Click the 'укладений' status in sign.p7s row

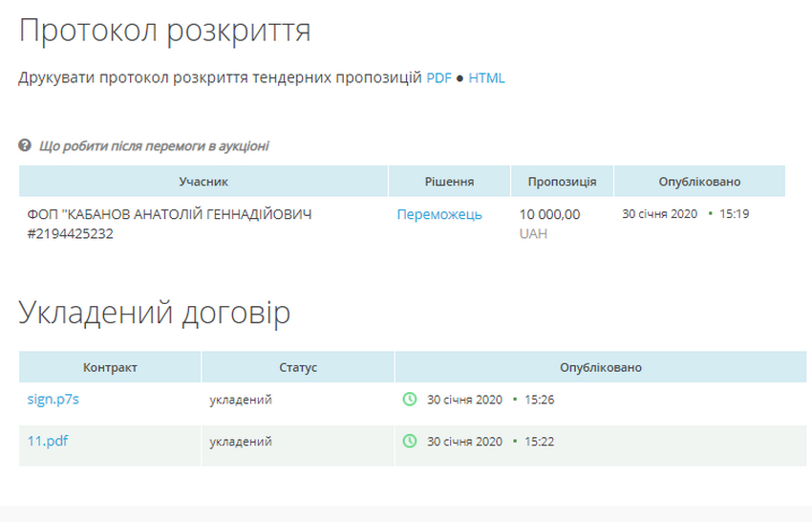point(241,400)
